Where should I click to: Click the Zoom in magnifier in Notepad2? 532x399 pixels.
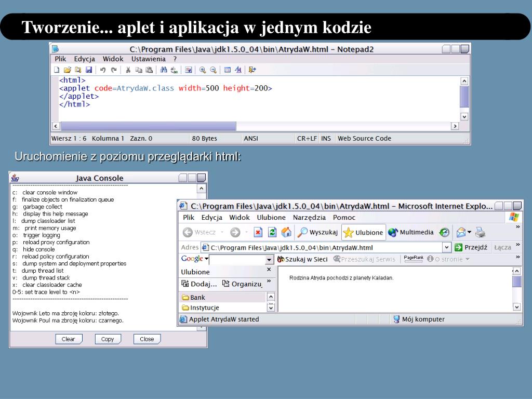click(x=203, y=70)
